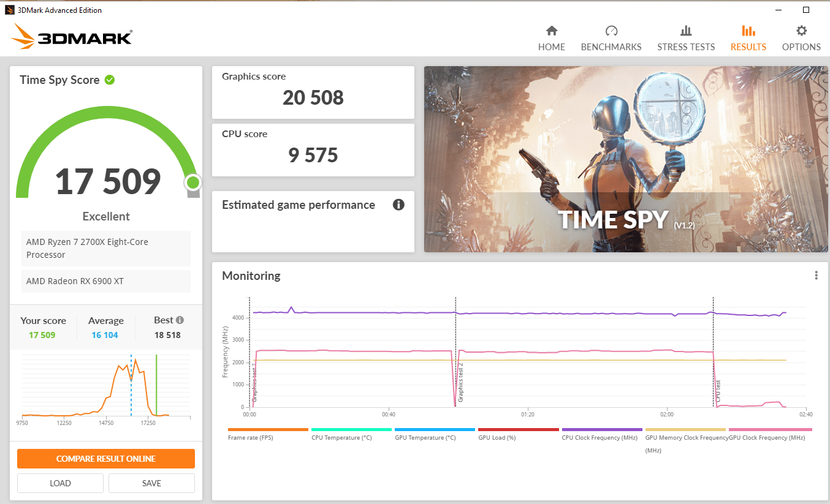
Task: Open the HOME tab
Action: [x=552, y=39]
